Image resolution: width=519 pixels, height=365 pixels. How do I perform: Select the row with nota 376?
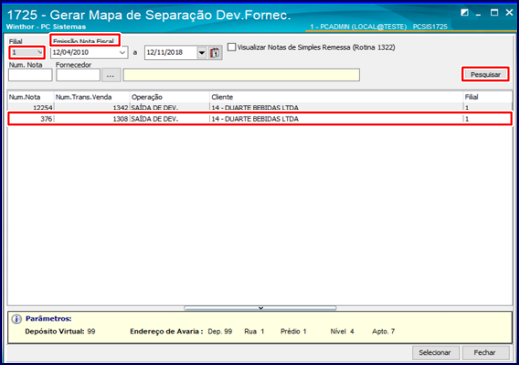[260, 119]
